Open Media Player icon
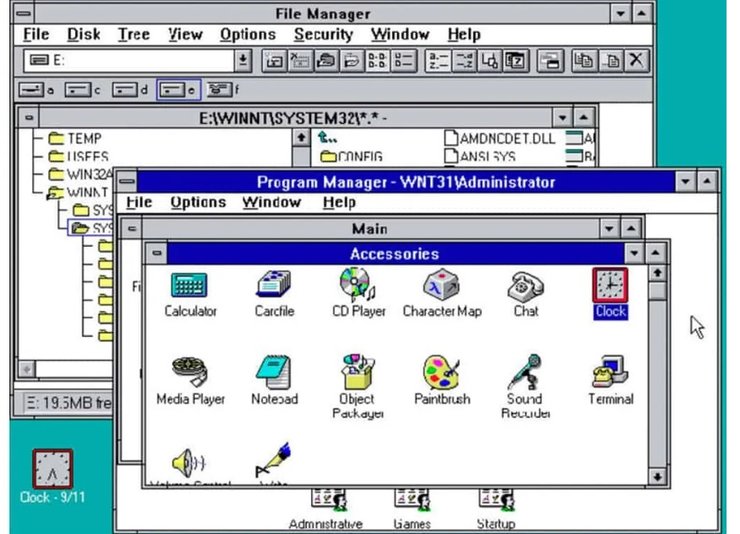This screenshot has width=740, height=534. tap(190, 371)
